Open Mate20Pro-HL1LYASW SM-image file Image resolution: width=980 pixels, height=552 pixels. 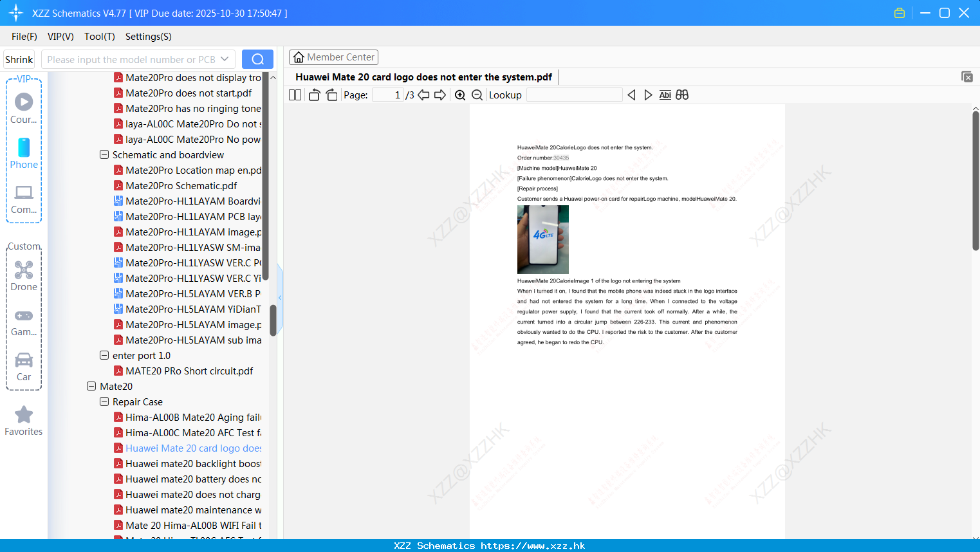187,247
